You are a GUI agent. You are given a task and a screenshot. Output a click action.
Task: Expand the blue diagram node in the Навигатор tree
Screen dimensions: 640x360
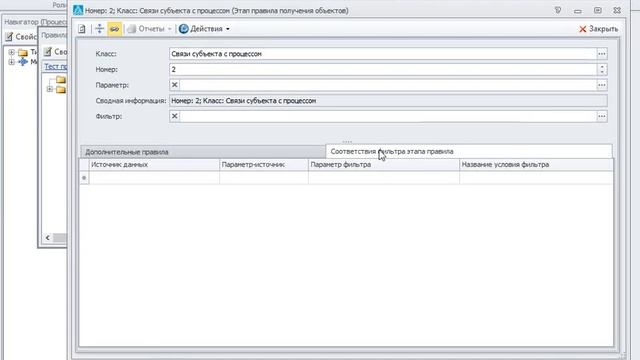tap(11, 62)
